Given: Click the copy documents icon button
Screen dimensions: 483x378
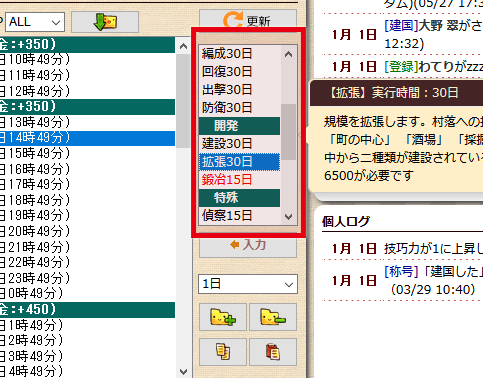Looking at the screenshot, I should (223, 352).
